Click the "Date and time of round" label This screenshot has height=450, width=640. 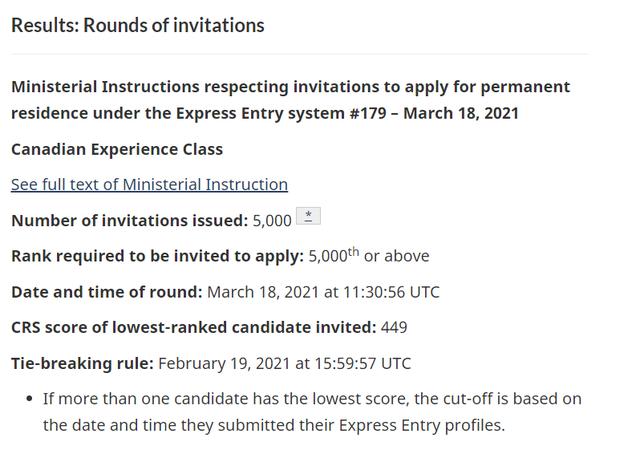tap(106, 292)
